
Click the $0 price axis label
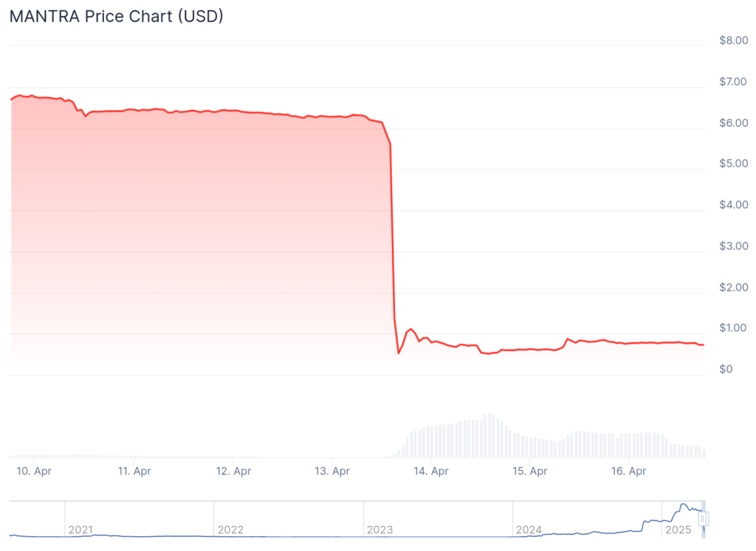pyautogui.click(x=726, y=369)
